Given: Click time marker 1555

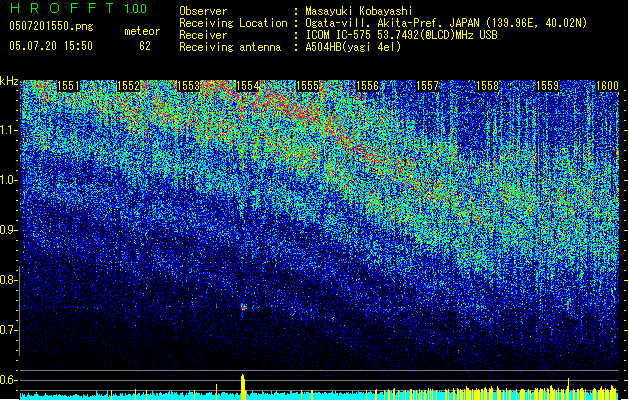Looking at the screenshot, I should pyautogui.click(x=308, y=86).
